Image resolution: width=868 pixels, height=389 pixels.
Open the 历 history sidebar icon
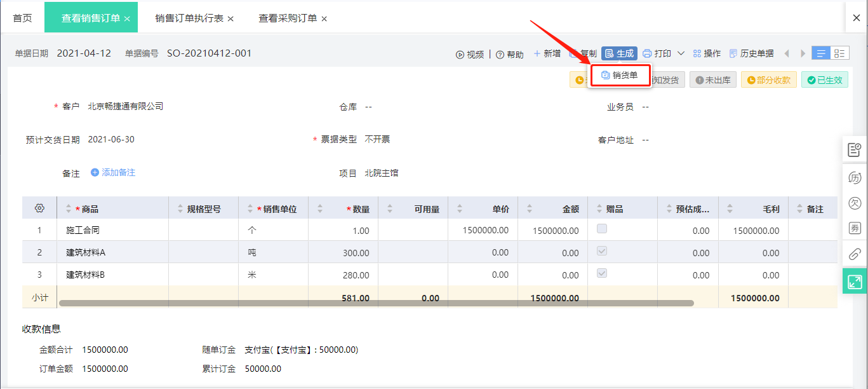[x=855, y=177]
